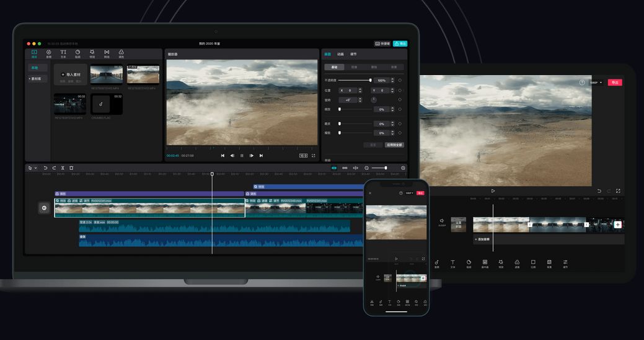Image resolution: width=644 pixels, height=340 pixels.
Task: Delete the clip using trash icon
Action: 71,168
